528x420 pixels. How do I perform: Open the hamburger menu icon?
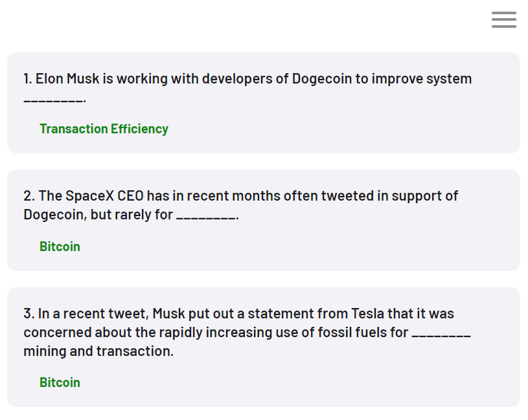coord(504,19)
